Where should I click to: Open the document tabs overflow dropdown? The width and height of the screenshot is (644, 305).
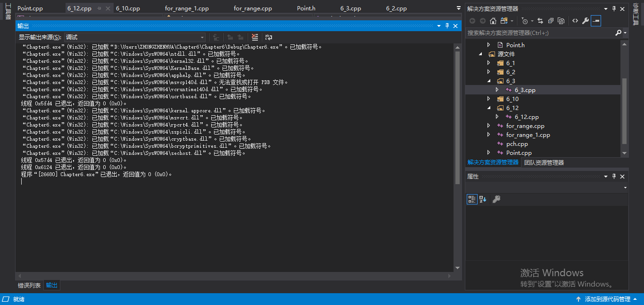point(459,8)
